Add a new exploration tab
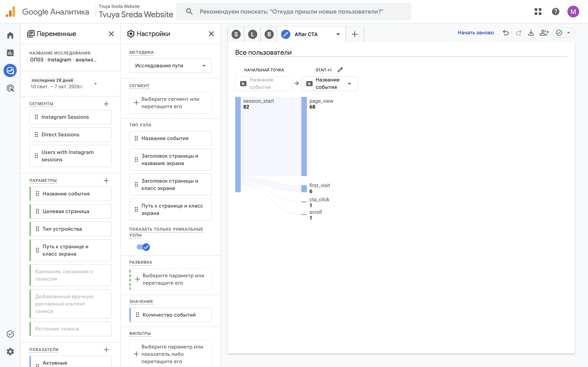The width and height of the screenshot is (588, 367). [354, 34]
